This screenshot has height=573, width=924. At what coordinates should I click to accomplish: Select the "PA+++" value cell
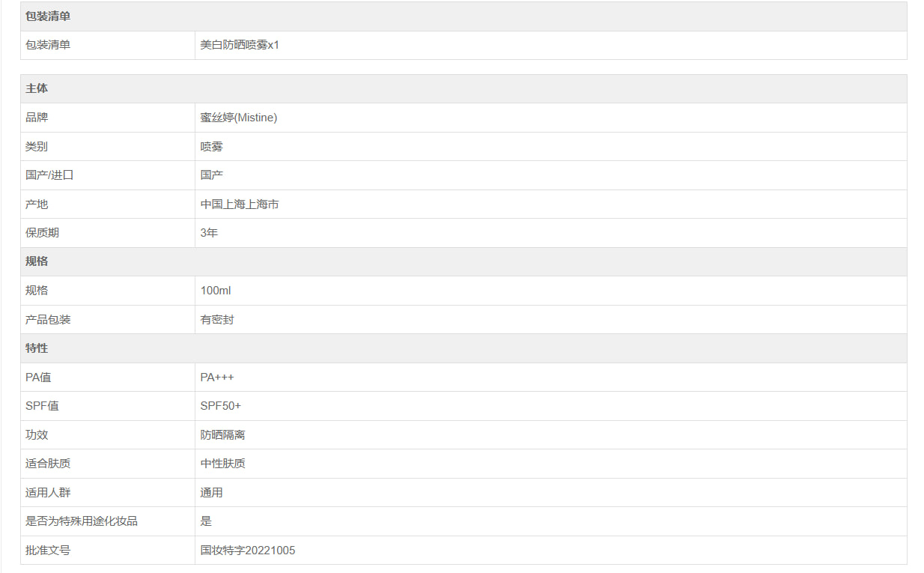(x=217, y=378)
